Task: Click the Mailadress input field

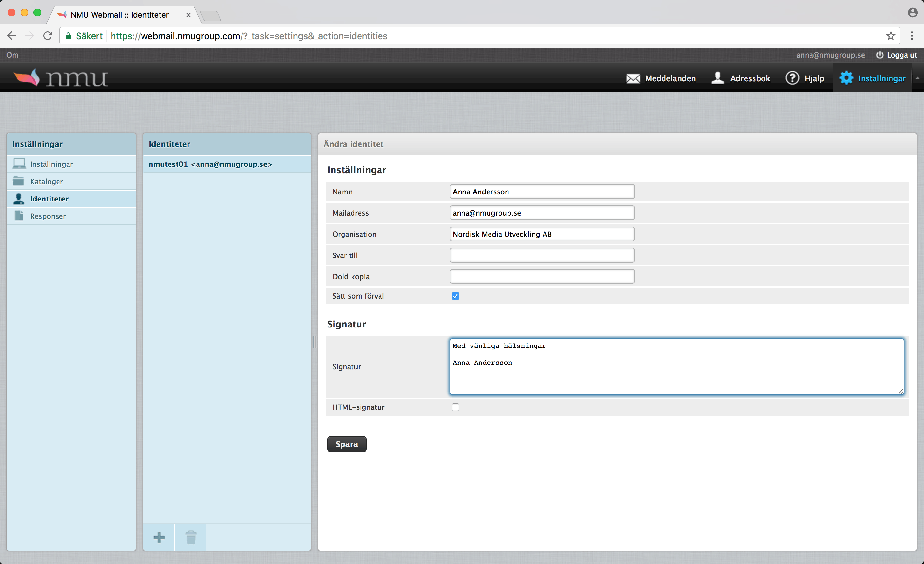Action: coord(541,212)
